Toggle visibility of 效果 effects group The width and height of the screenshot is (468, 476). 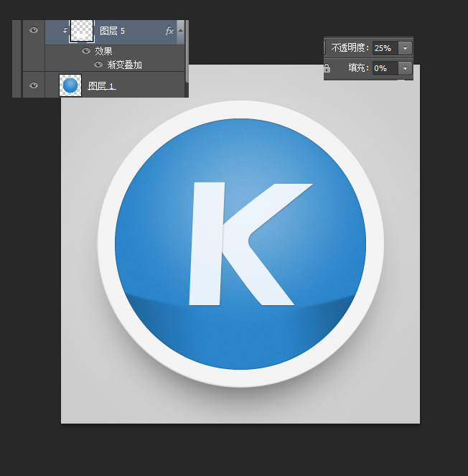pyautogui.click(x=86, y=51)
